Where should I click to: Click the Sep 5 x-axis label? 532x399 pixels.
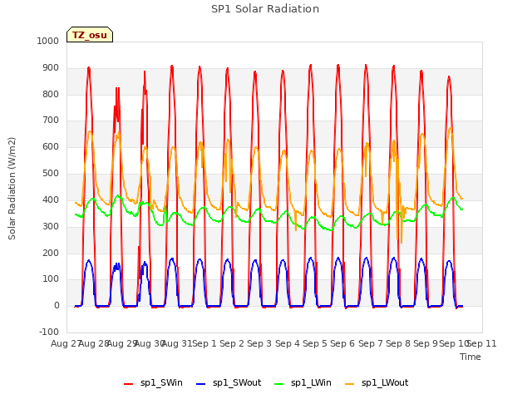315,343
